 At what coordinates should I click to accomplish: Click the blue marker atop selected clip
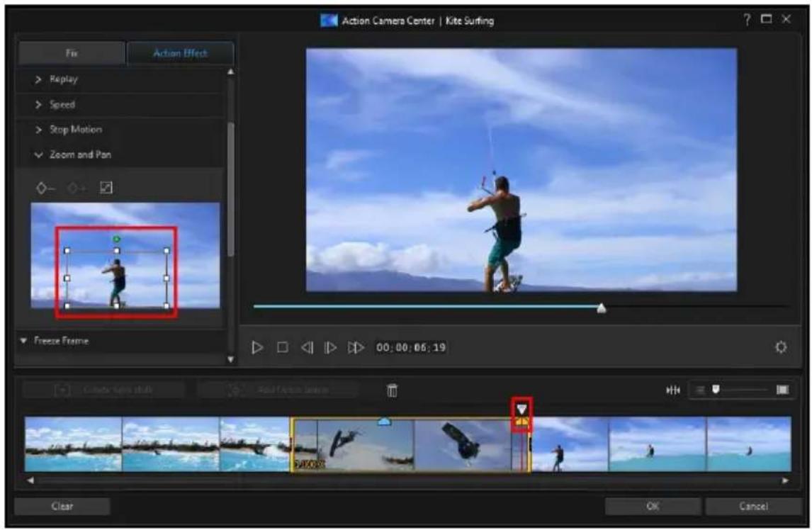click(x=384, y=422)
